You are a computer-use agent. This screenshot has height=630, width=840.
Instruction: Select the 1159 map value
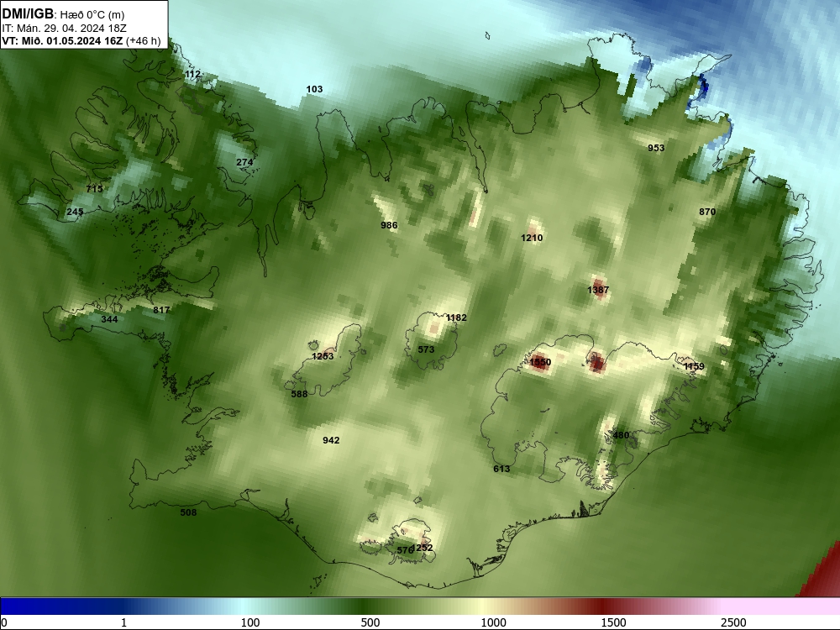[695, 366]
